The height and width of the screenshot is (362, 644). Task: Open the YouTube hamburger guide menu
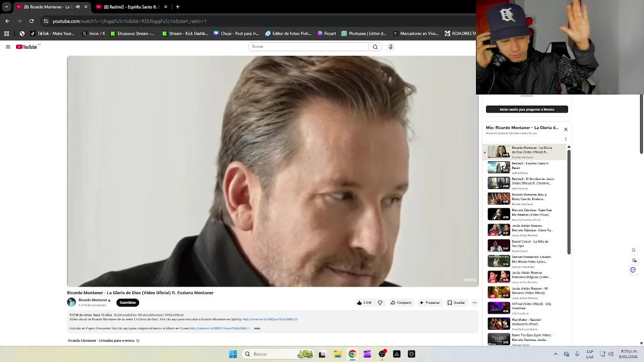(x=8, y=47)
